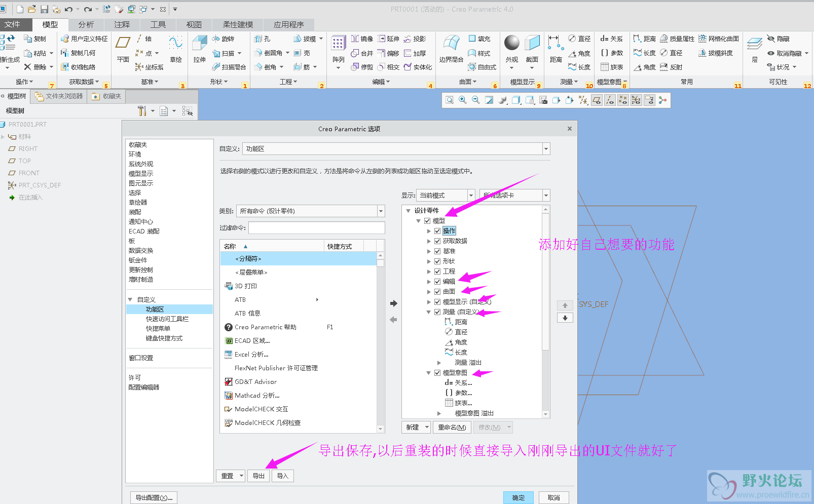Collapse the 设计零件 root node
Screen dimensions: 814x504
click(408, 211)
